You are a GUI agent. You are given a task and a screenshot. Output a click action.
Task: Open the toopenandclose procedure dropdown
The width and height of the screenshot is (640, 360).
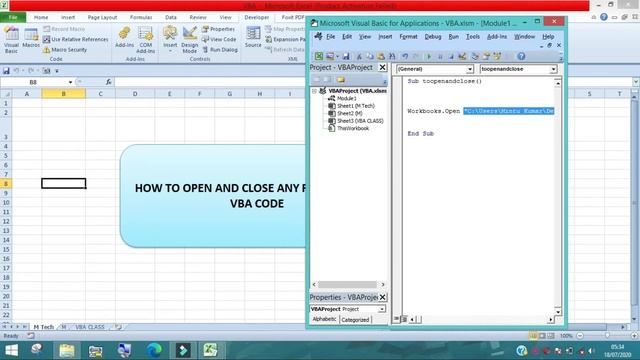click(553, 69)
